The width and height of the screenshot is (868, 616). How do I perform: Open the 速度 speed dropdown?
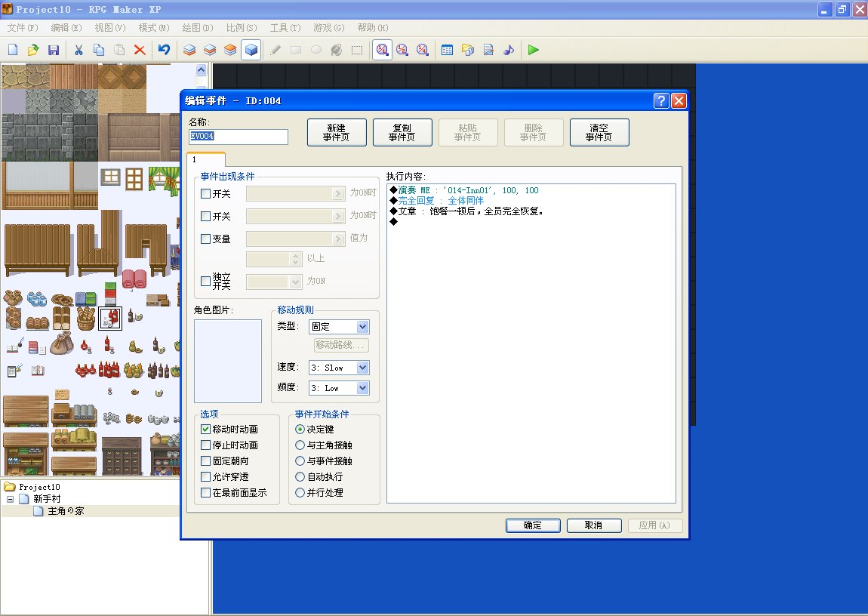click(x=339, y=368)
